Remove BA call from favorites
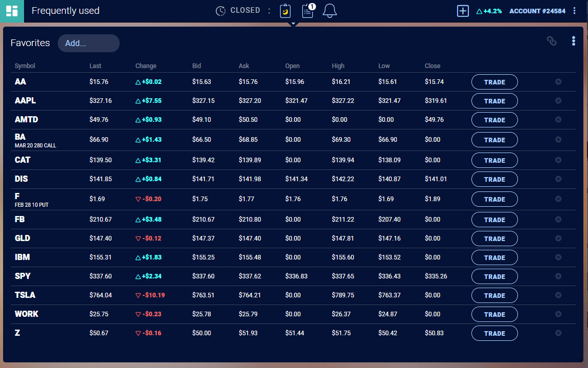Viewport: 588px width, 368px height. pyautogui.click(x=558, y=139)
